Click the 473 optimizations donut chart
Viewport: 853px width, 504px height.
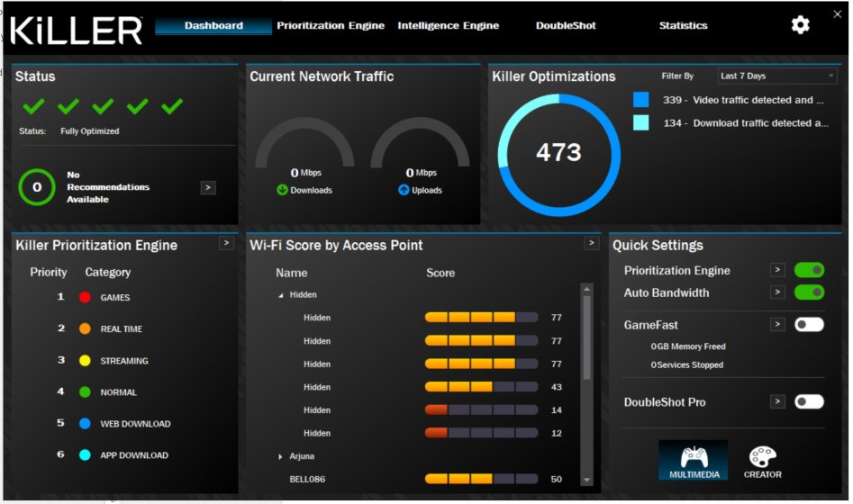[x=558, y=153]
